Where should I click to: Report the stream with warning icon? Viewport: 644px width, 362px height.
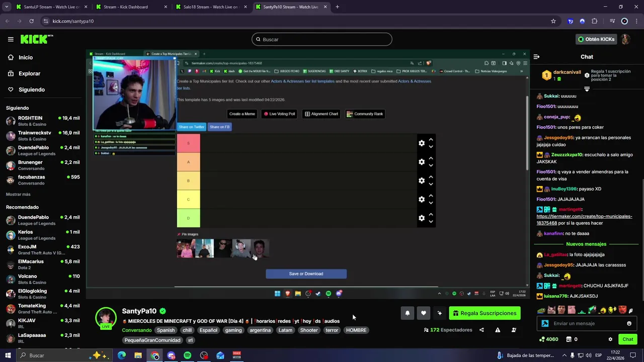[498, 330]
